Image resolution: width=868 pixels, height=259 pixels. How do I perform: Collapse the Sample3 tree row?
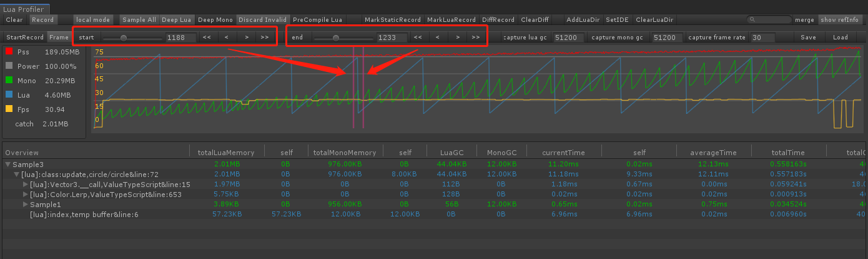[7, 164]
